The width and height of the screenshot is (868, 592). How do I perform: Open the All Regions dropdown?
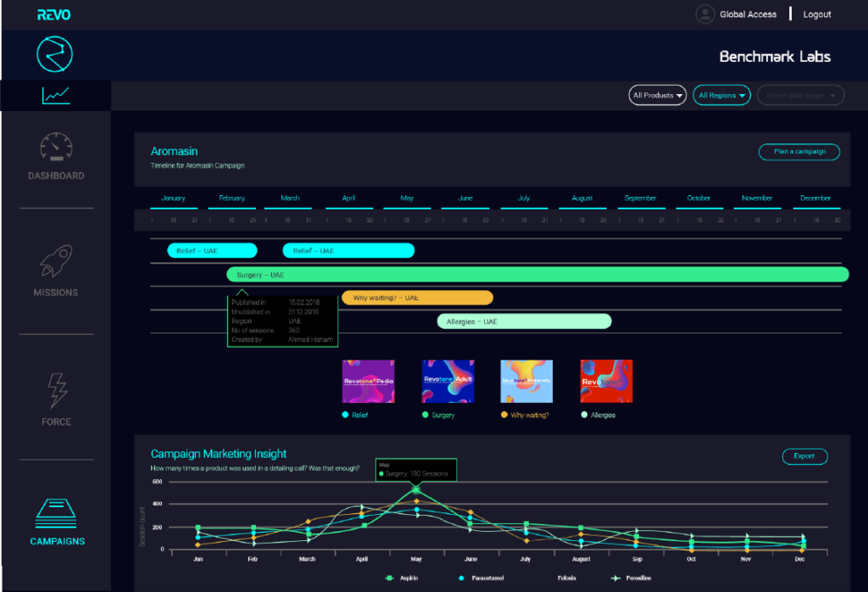click(721, 96)
